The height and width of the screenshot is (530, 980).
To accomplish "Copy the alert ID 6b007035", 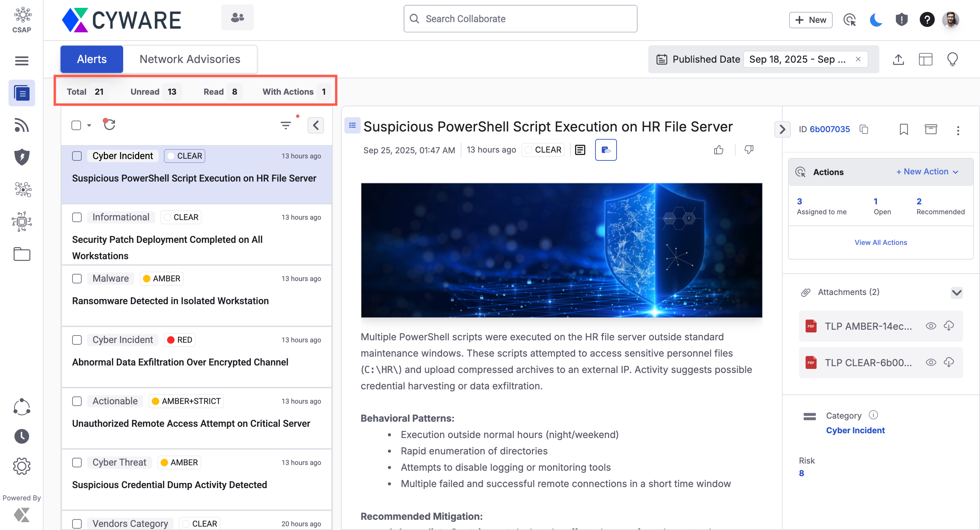I will pos(864,129).
